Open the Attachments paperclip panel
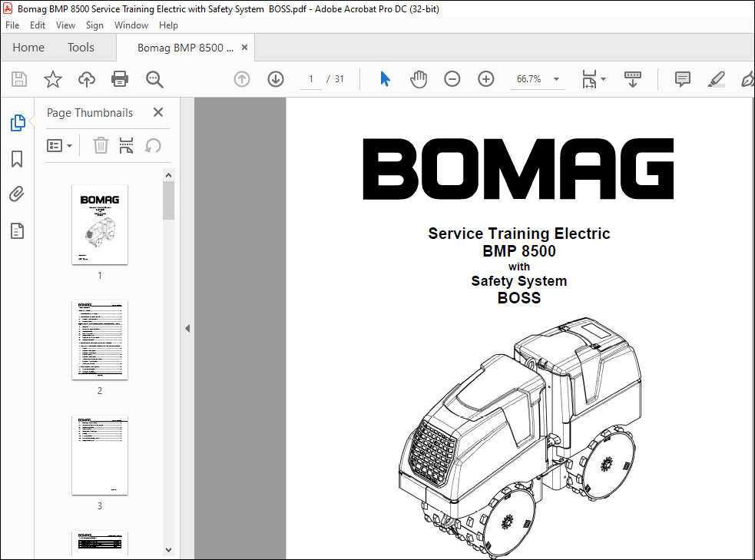Image resolution: width=755 pixels, height=560 pixels. click(17, 194)
